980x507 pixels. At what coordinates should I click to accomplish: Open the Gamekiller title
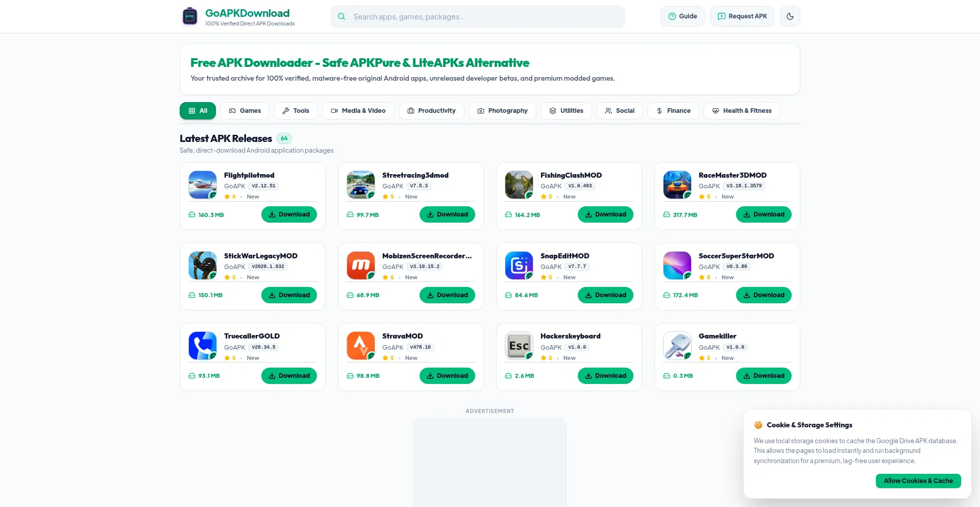point(717,336)
